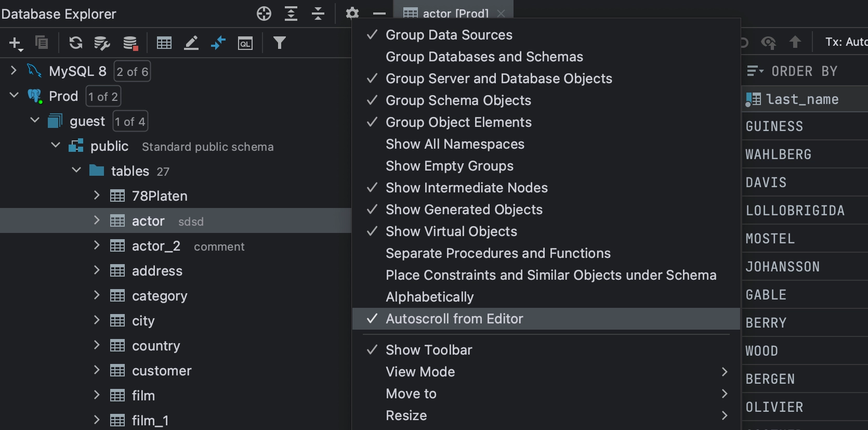Image resolution: width=868 pixels, height=430 pixels.
Task: Toggle Show Toolbar menu item
Action: coord(546,350)
